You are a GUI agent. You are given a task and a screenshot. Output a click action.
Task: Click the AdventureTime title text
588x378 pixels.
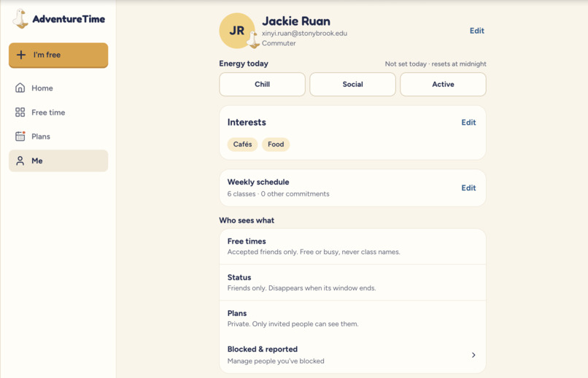coord(69,19)
